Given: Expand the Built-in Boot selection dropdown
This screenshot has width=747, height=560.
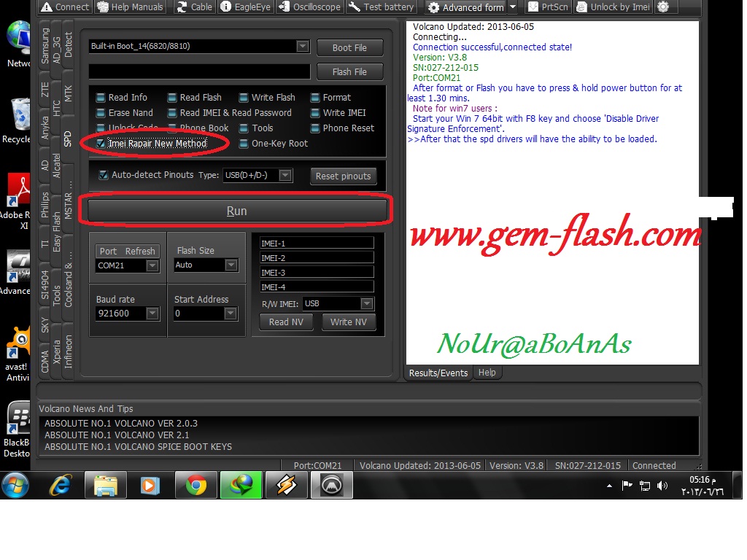Looking at the screenshot, I should pos(303,46).
